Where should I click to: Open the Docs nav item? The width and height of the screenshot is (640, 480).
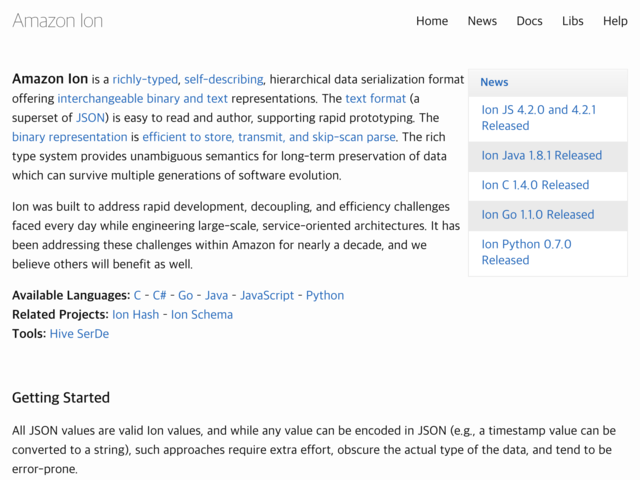(x=529, y=21)
